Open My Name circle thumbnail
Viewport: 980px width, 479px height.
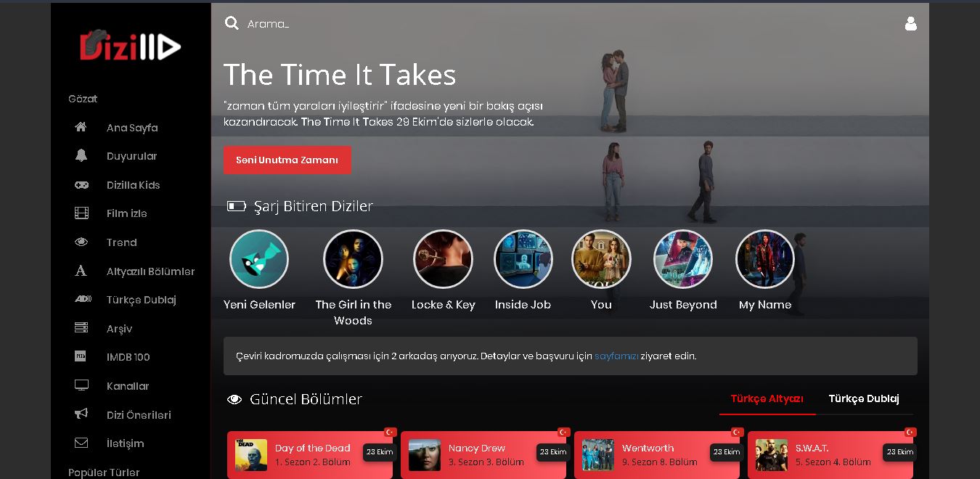point(765,259)
